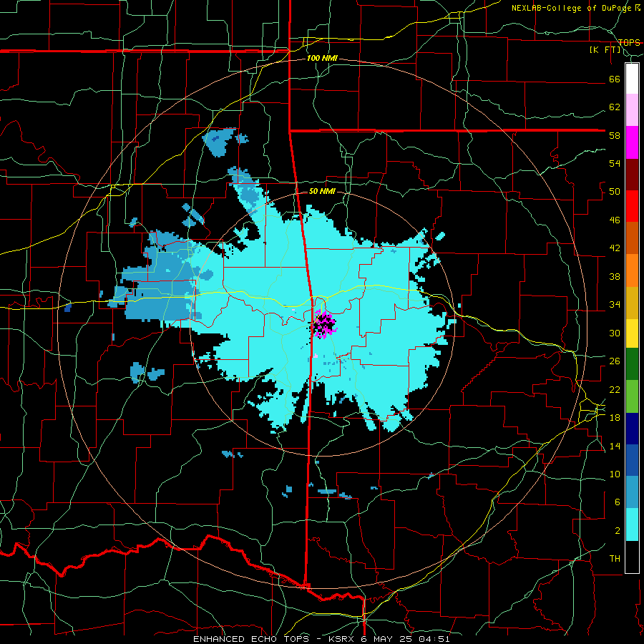Click the 42 value on the legend scale
This screenshot has width=644, height=644.
click(x=615, y=248)
